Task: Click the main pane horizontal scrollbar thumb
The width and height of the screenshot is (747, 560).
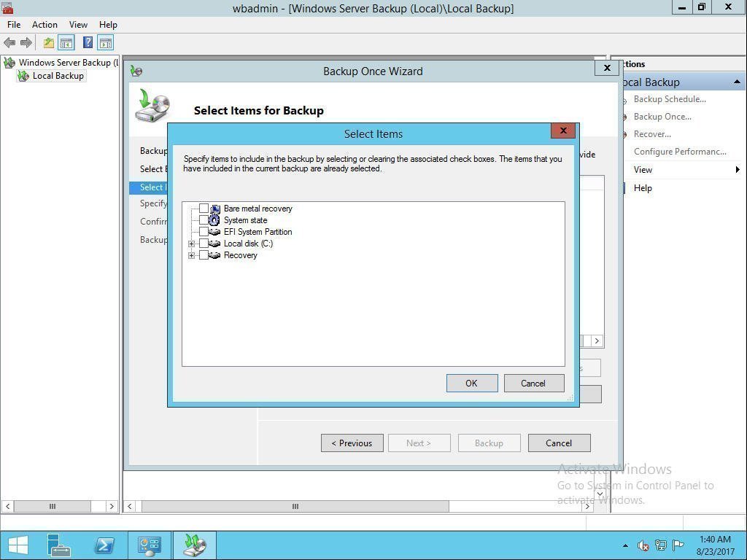Action: tap(295, 506)
